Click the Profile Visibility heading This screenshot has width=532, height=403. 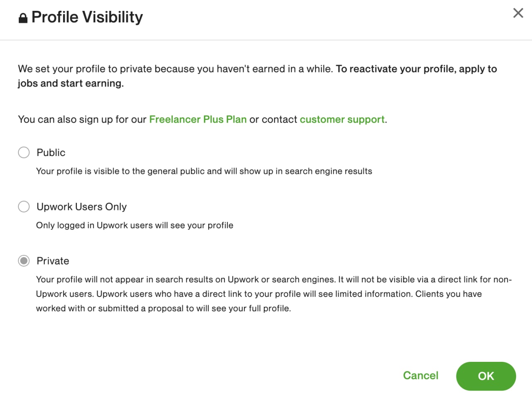87,17
